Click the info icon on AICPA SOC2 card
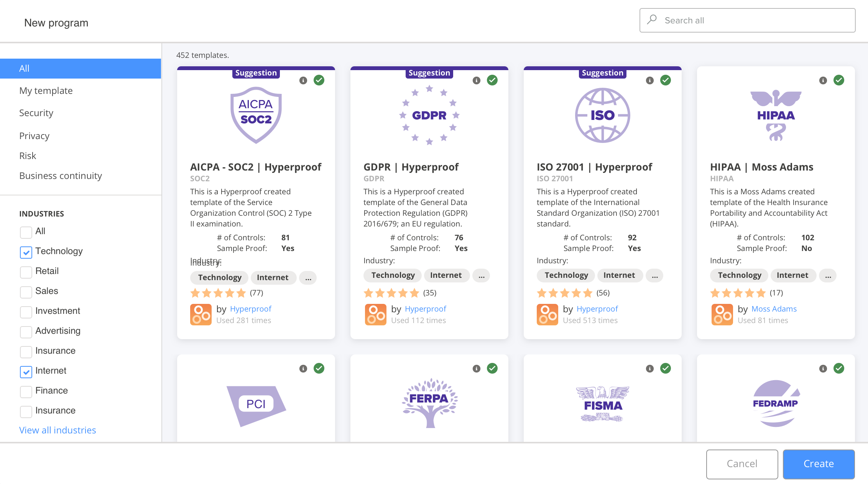The height and width of the screenshot is (484, 868). click(x=303, y=80)
